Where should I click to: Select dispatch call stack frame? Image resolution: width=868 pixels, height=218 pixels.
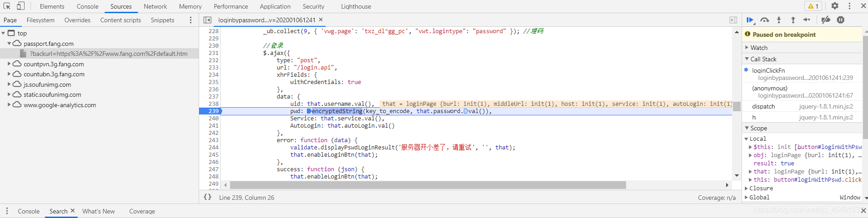coord(803,106)
